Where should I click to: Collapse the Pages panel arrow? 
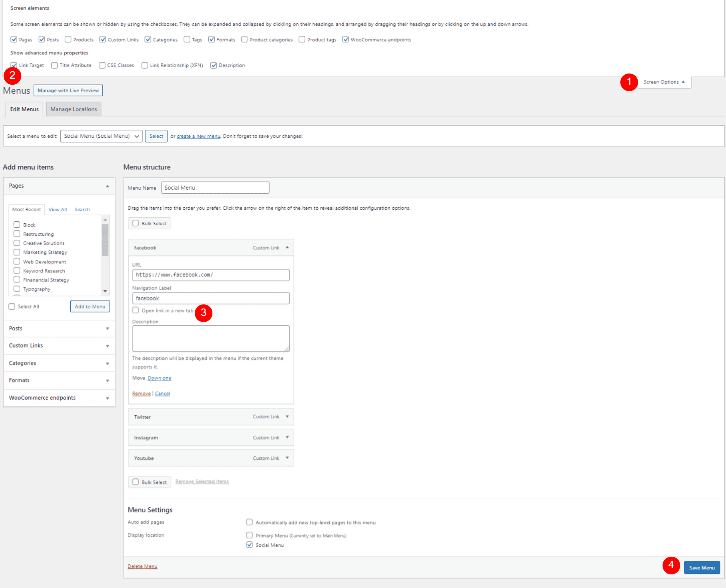[107, 186]
